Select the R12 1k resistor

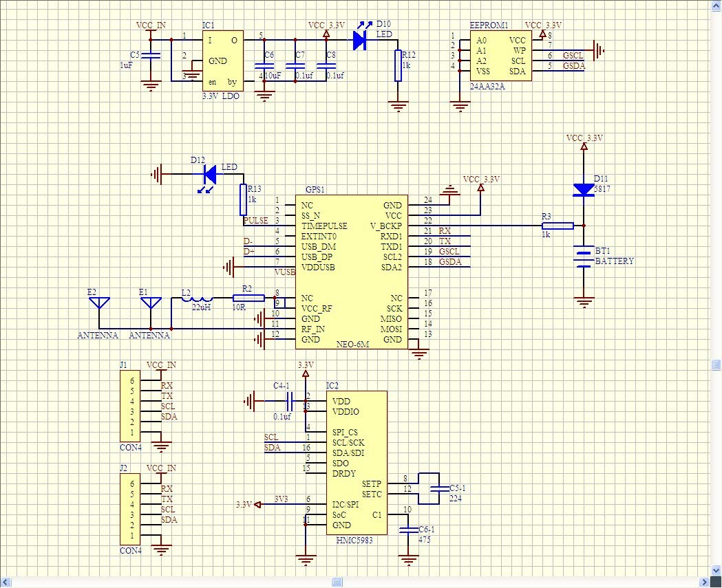coord(398,66)
